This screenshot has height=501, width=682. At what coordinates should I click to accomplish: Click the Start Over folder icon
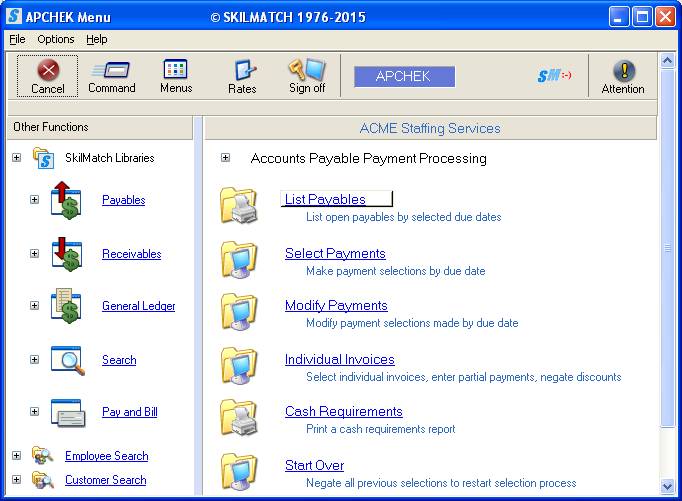coord(239,472)
